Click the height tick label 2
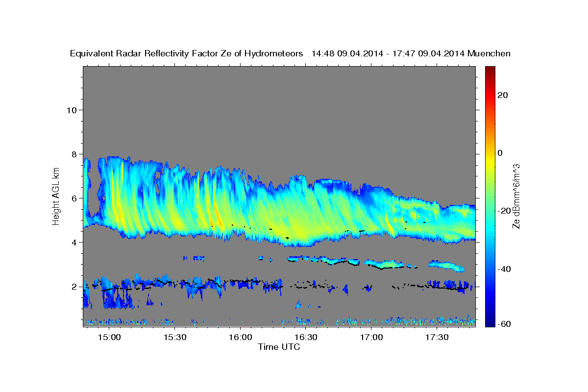588x392 pixels. pos(75,287)
